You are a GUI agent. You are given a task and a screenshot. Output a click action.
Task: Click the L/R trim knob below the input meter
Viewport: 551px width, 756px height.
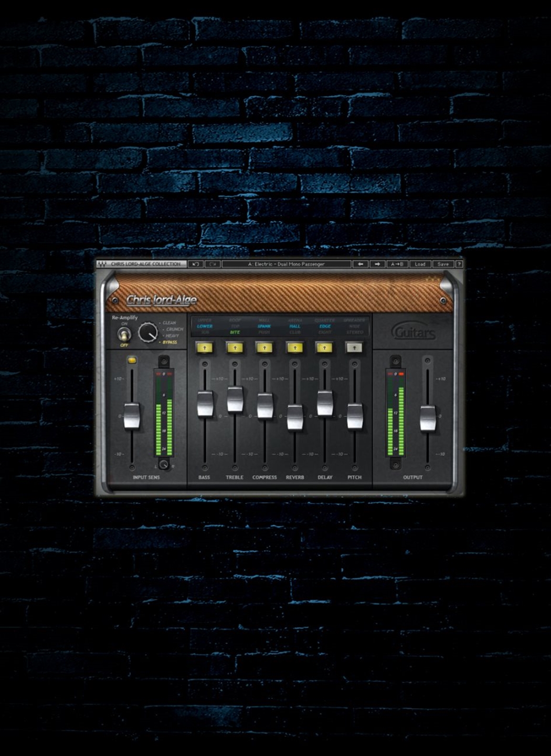164,465
